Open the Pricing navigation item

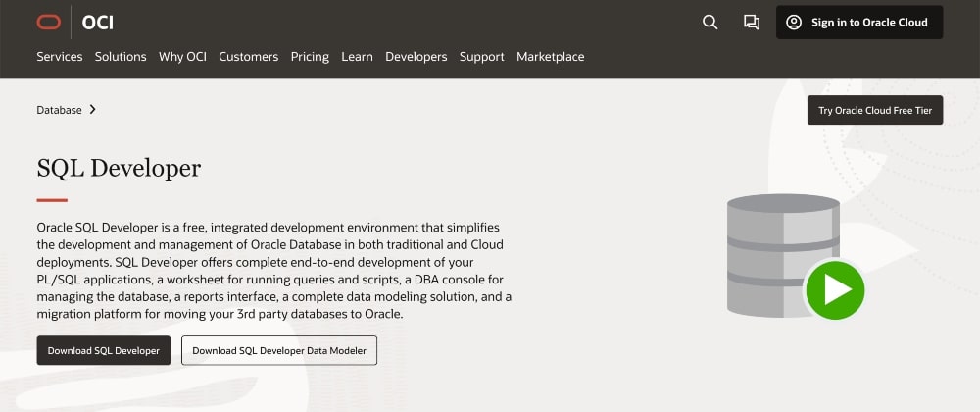pyautogui.click(x=310, y=57)
